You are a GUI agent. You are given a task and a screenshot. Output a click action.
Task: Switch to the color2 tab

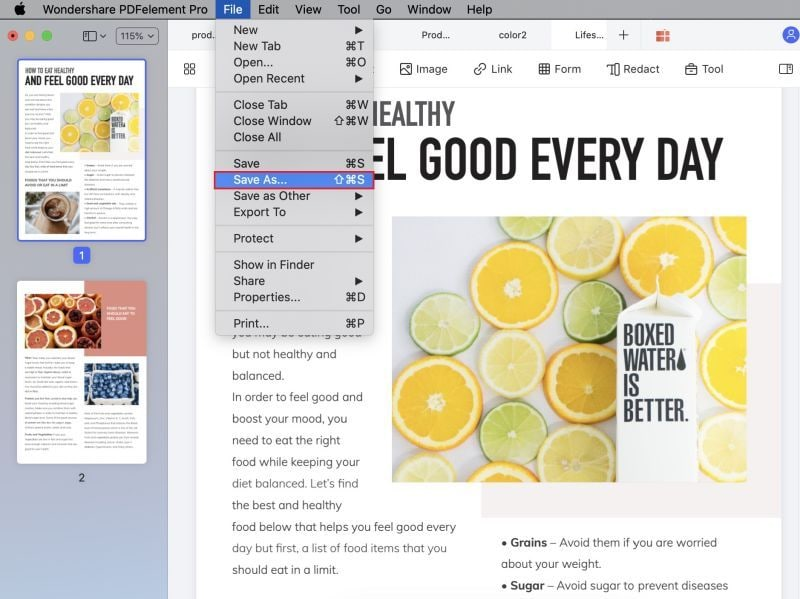click(513, 33)
